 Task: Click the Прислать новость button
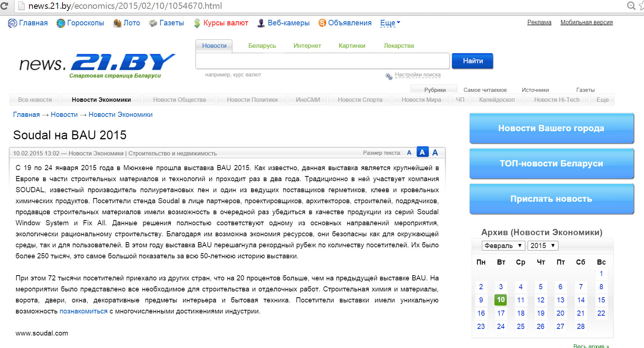551,199
